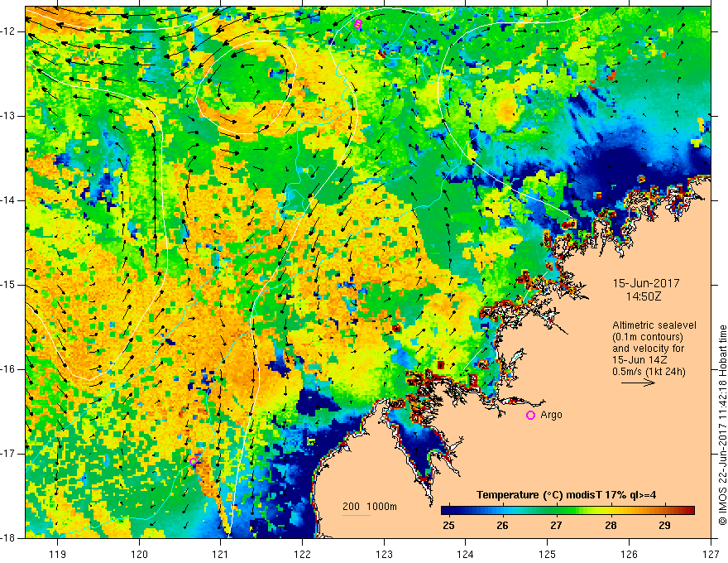Image resolution: width=728 pixels, height=563 pixels.
Task: Click the colorbar tick label "26"
Action: click(502, 526)
